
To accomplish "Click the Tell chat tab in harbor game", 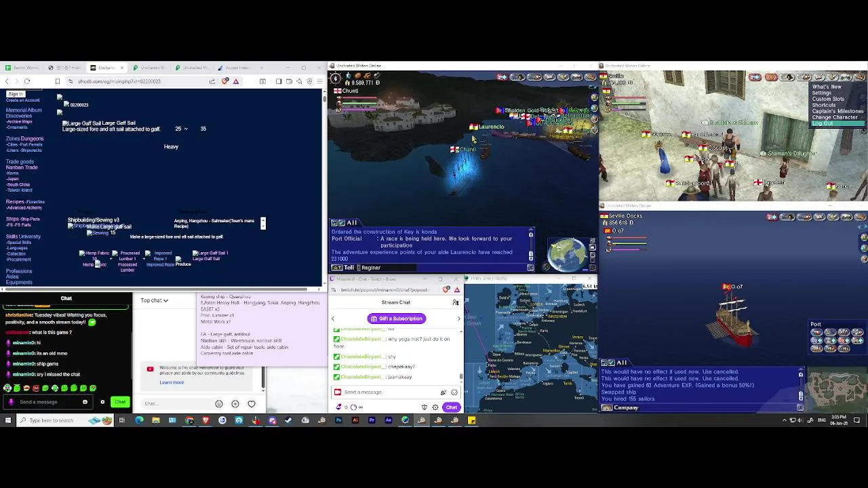I will (349, 268).
